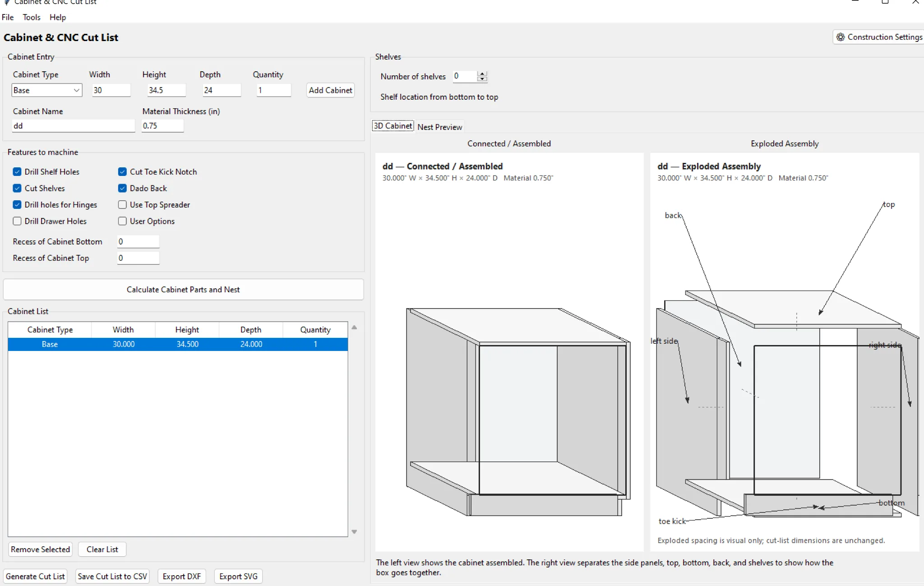Click Calculate Cabinet Parts and Nest
924x586 pixels.
click(x=183, y=290)
